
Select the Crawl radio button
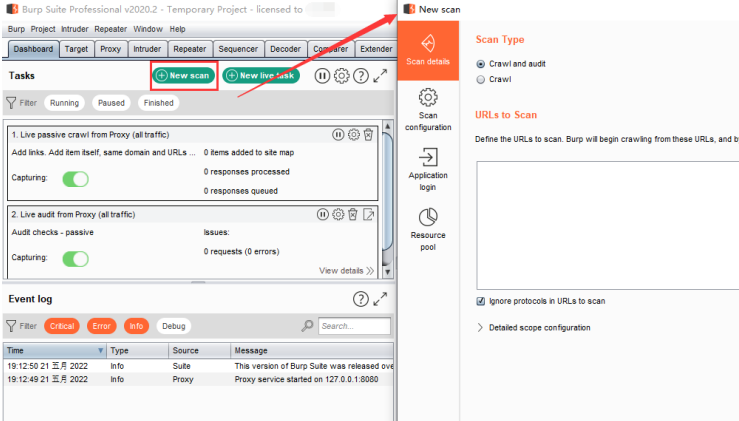point(480,79)
